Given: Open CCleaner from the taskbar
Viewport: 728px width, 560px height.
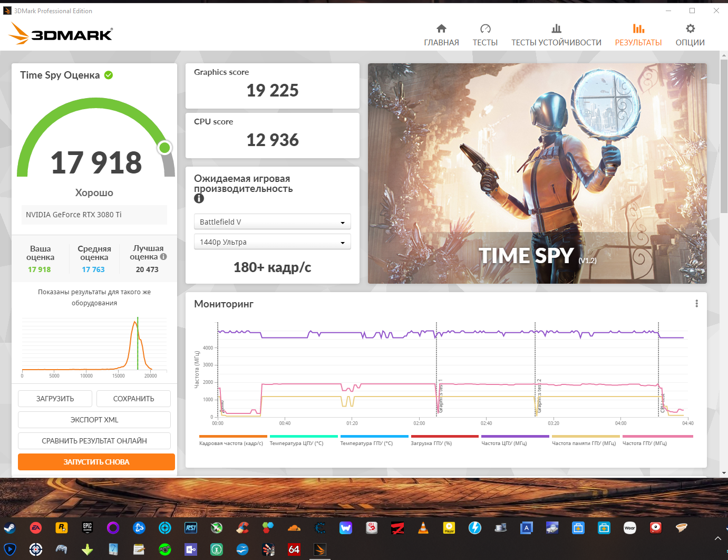Looking at the screenshot, I should click(x=242, y=527).
